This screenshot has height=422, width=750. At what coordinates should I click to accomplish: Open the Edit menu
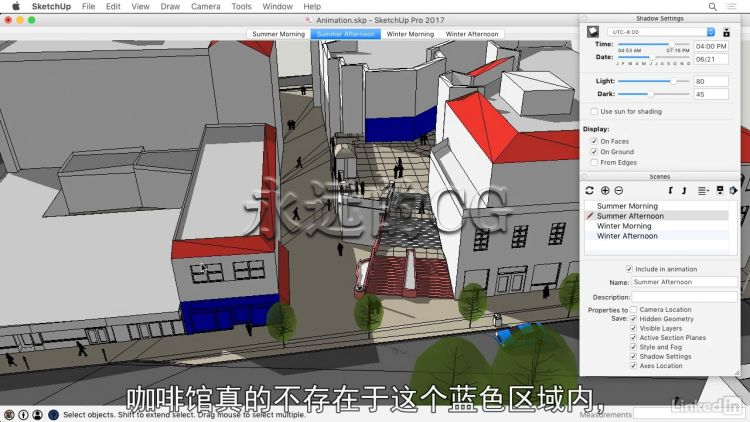coord(113,6)
